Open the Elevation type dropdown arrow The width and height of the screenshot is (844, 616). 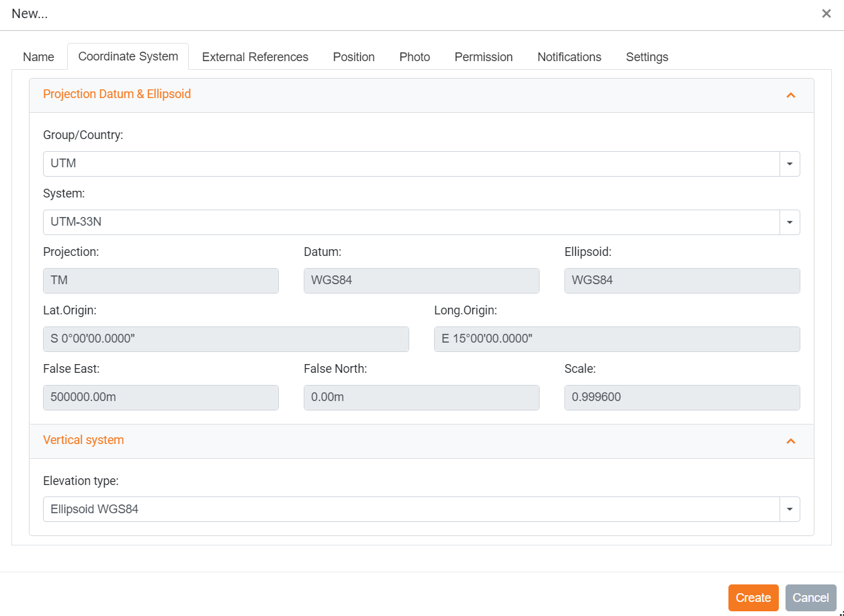coord(789,509)
